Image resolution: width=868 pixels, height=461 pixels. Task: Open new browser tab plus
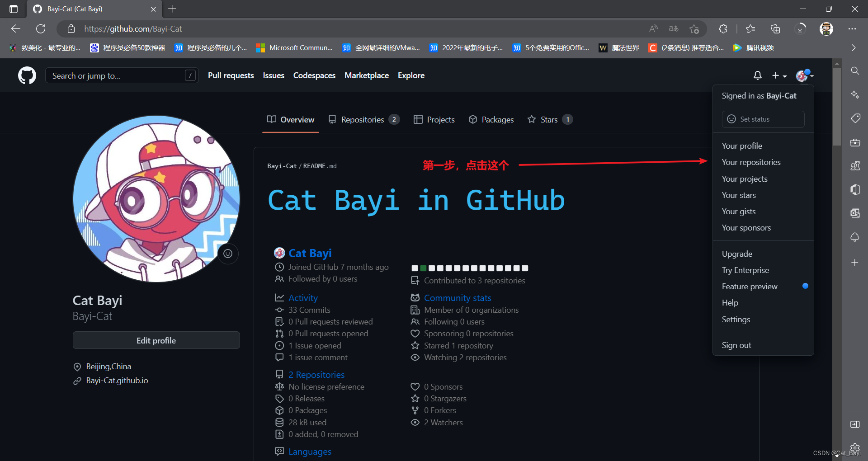[x=172, y=9]
